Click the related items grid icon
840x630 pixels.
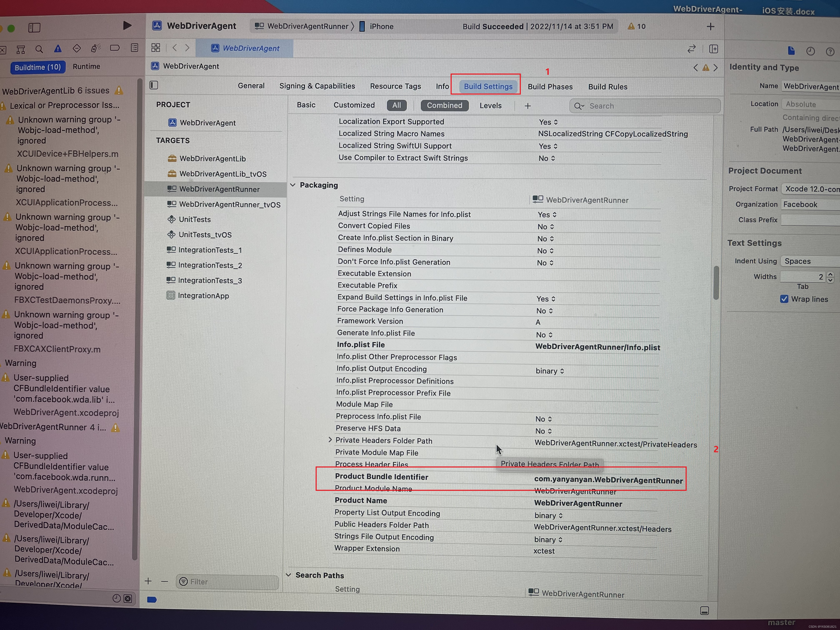pyautogui.click(x=156, y=48)
